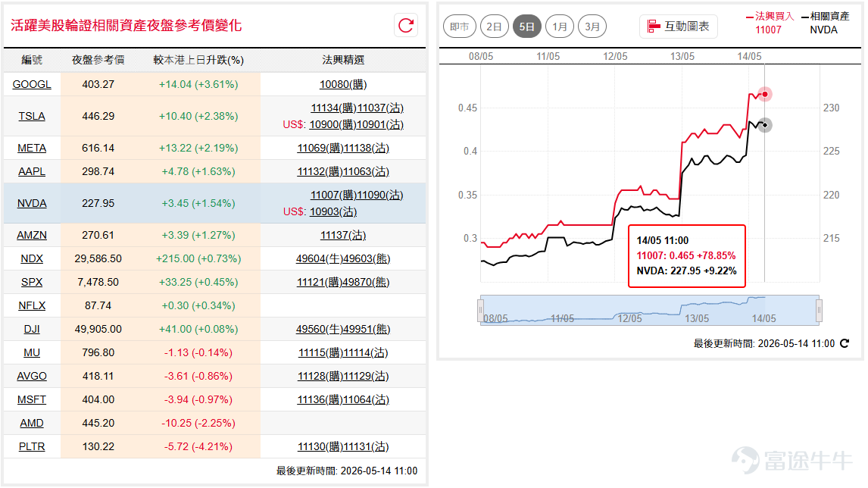The image size is (868, 488).
Task: Select the 5日 chart range
Action: click(527, 27)
